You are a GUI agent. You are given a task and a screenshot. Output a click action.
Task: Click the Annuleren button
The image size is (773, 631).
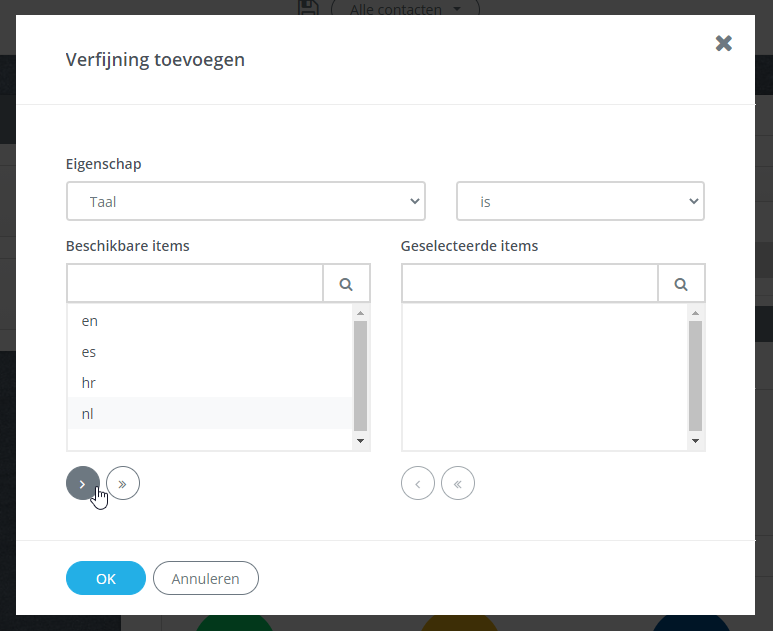coord(206,578)
